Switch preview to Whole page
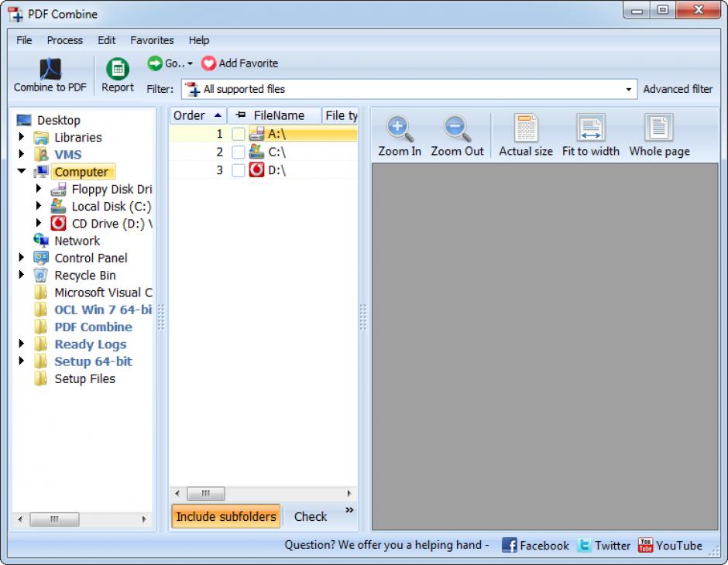Viewport: 728px width, 565px height. point(659,128)
